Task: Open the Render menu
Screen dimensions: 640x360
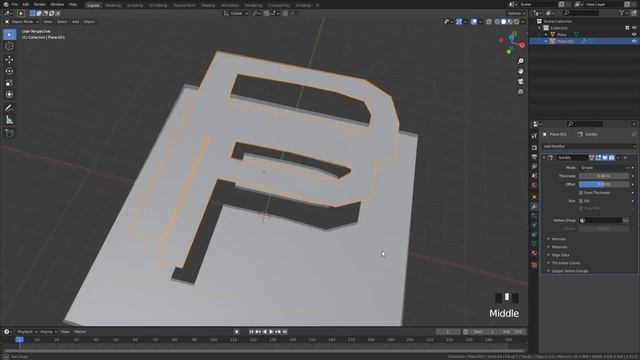Action: (x=40, y=4)
